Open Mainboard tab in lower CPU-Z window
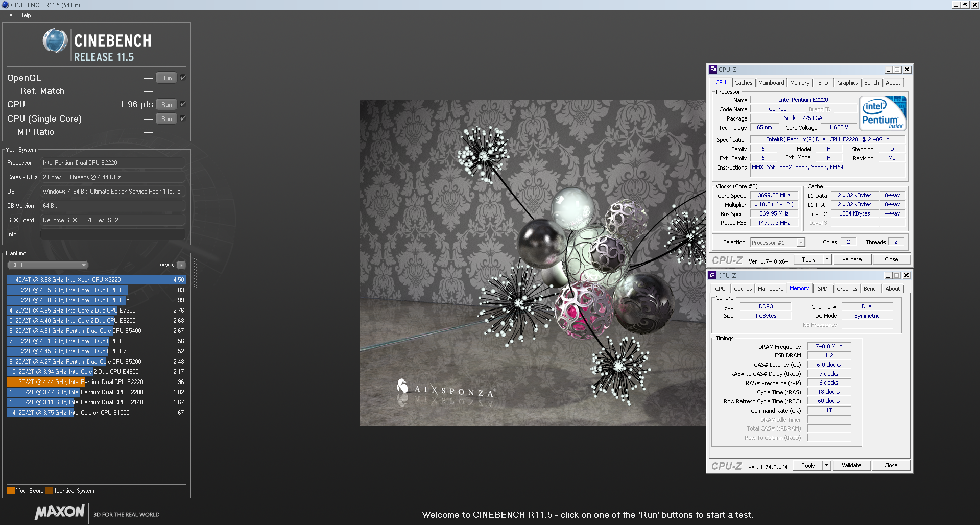 pyautogui.click(x=771, y=289)
